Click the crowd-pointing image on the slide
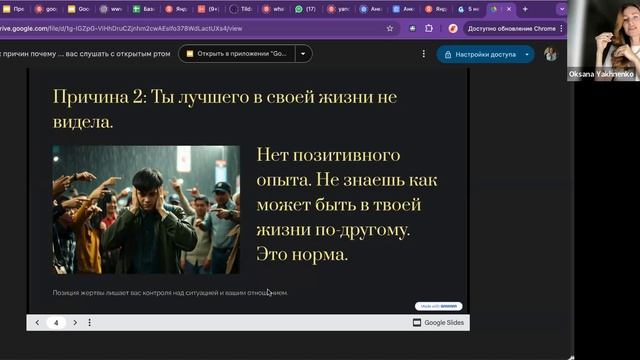Viewport: 640px width, 360px height. 146,210
